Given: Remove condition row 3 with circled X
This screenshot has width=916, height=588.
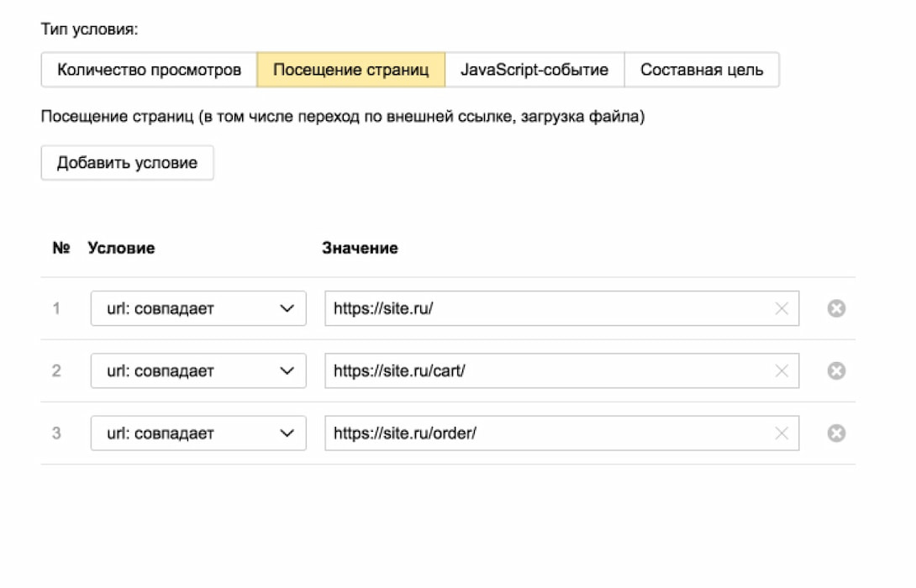Looking at the screenshot, I should click(836, 433).
